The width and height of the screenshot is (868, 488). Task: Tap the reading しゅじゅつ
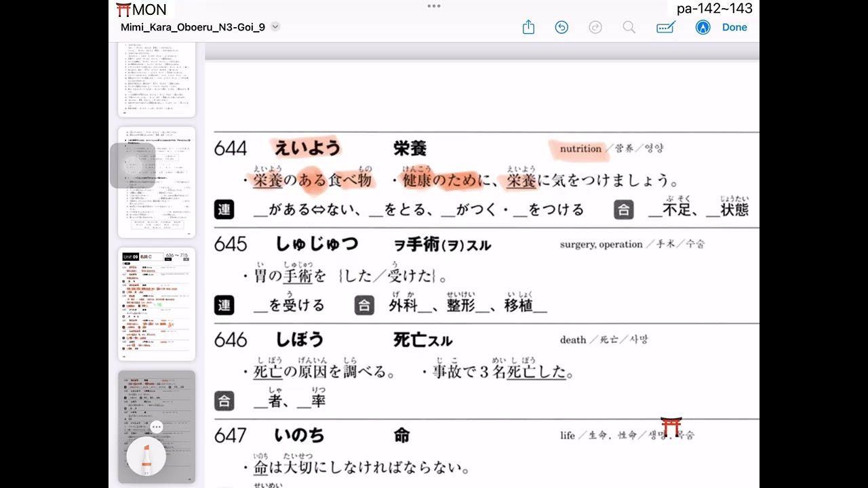pos(317,244)
